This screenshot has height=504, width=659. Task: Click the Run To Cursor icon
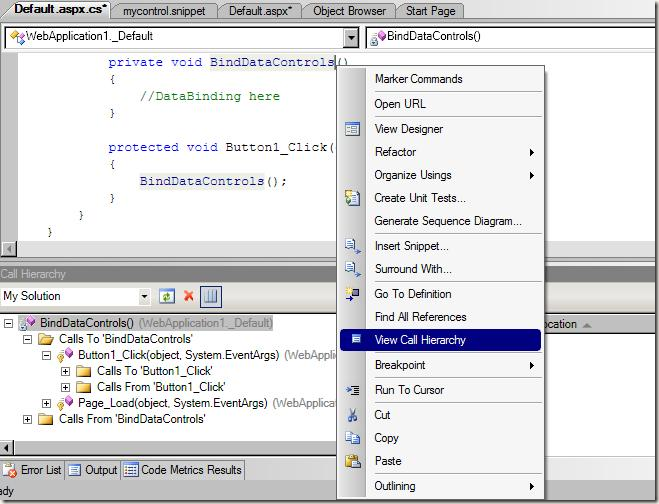pos(352,390)
